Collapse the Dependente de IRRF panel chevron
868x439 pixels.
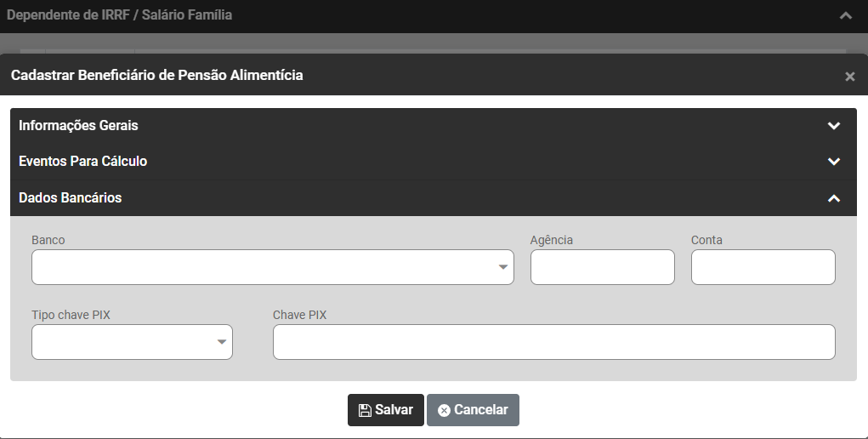coord(845,15)
